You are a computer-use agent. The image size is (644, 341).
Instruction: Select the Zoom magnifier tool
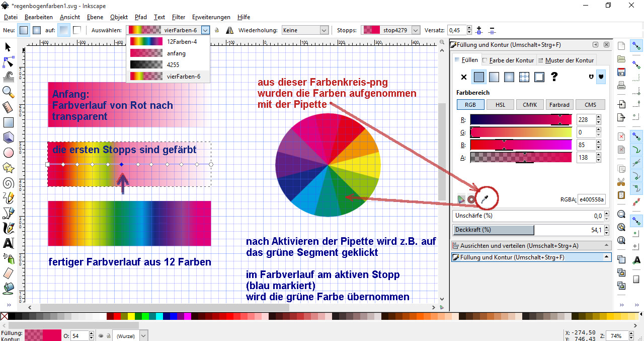(8, 91)
